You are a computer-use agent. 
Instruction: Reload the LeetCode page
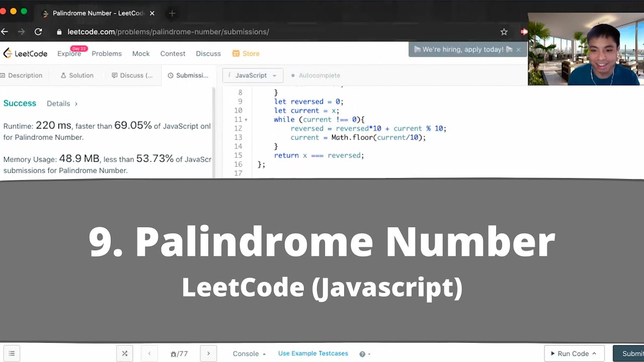(x=38, y=32)
